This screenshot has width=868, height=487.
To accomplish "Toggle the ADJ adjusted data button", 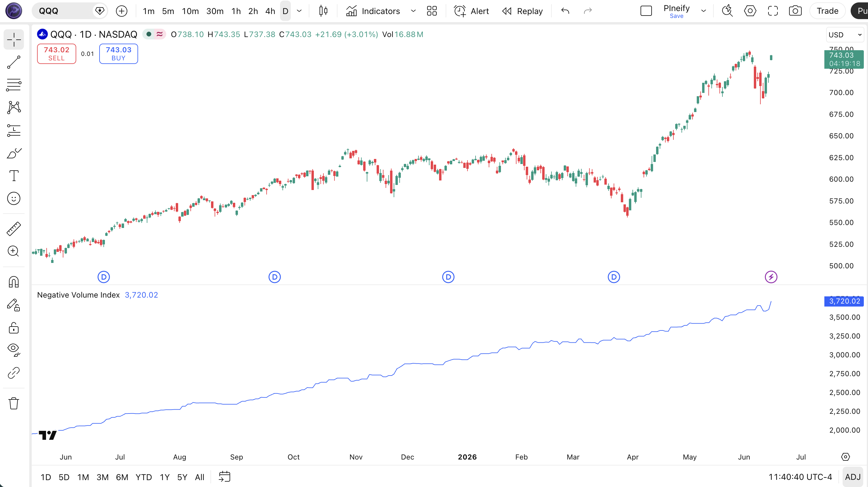I will 852,477.
